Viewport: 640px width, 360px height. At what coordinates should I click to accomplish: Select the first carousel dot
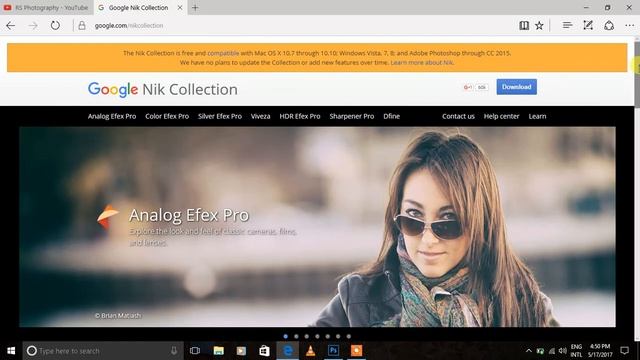pyautogui.click(x=286, y=336)
